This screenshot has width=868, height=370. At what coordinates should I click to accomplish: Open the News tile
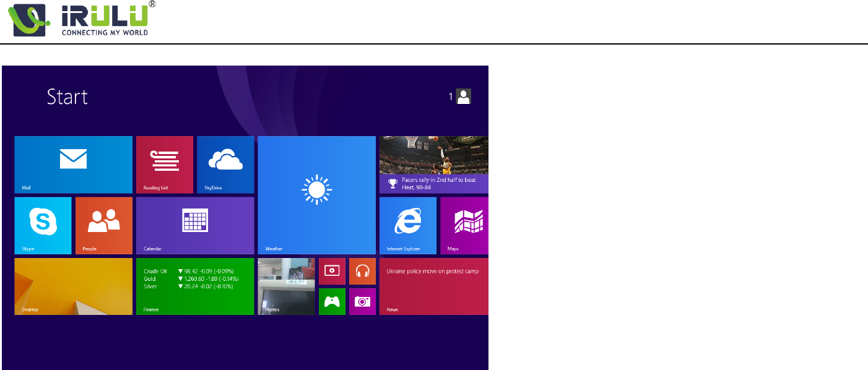(x=434, y=286)
